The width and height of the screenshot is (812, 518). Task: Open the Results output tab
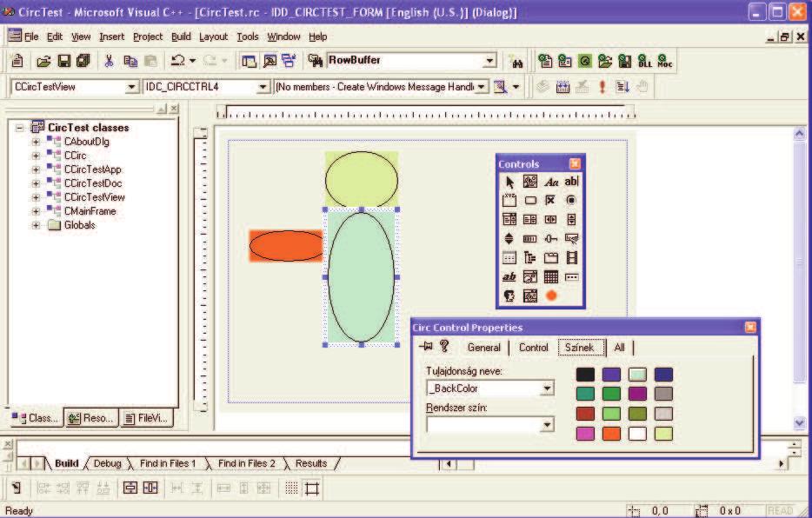[x=311, y=463]
